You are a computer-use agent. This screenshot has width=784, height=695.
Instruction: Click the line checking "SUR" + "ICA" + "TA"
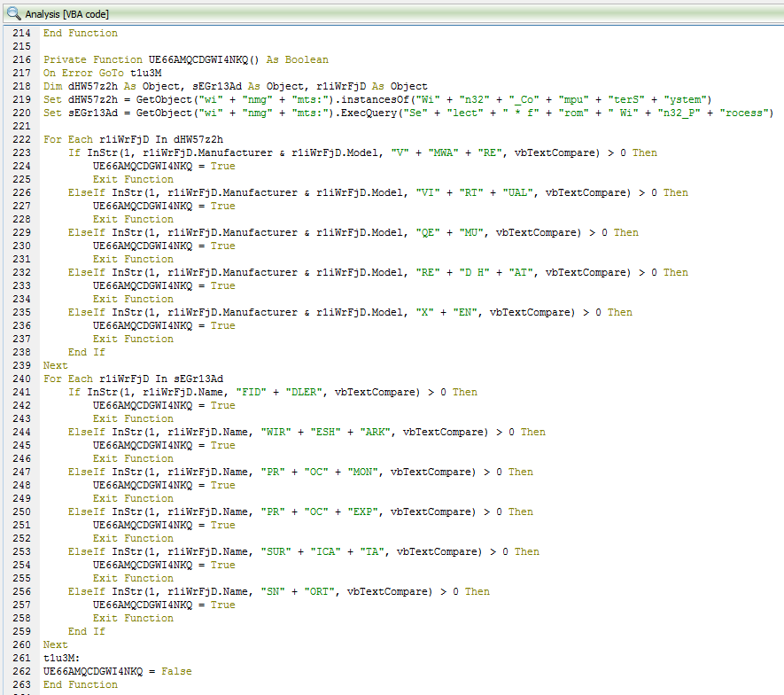(304, 552)
